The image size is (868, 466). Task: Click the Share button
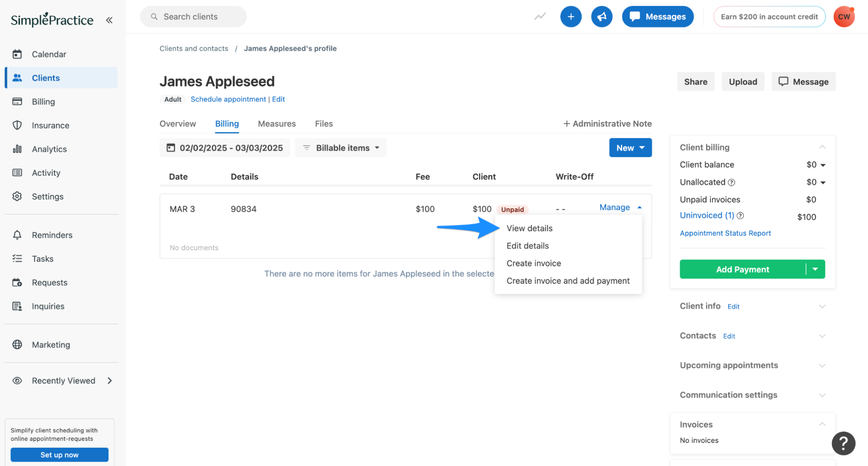pyautogui.click(x=696, y=82)
